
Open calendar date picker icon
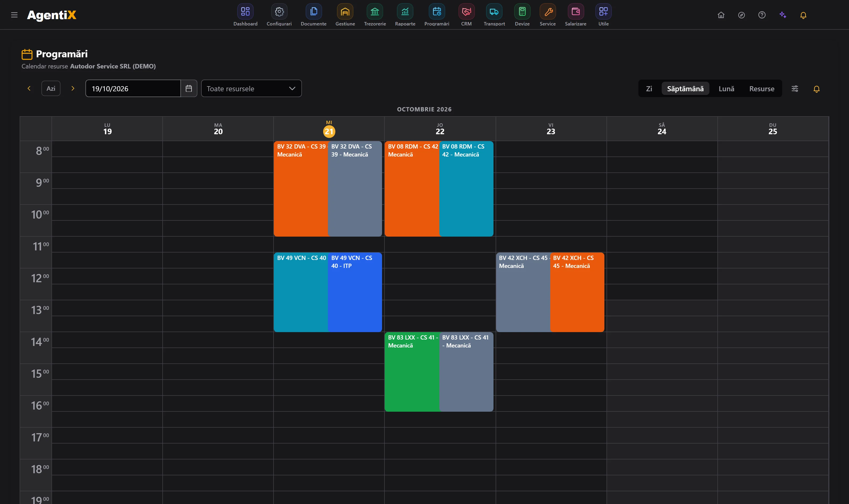point(189,89)
